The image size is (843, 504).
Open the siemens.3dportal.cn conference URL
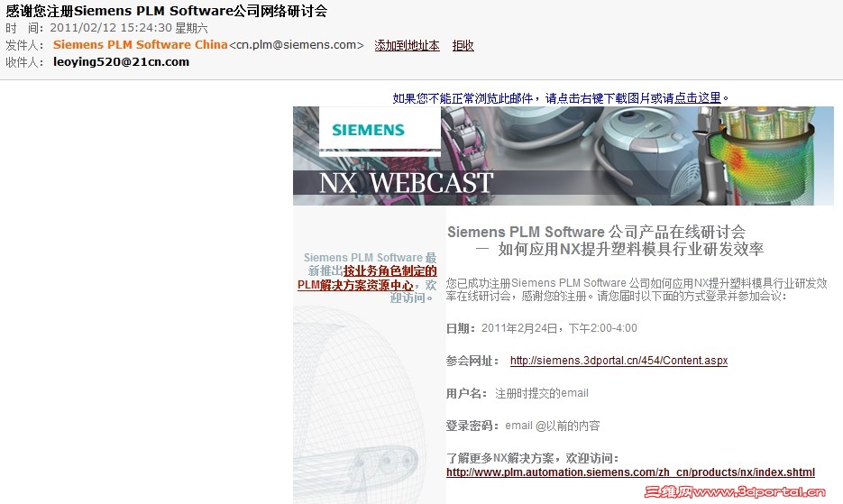tap(619, 361)
